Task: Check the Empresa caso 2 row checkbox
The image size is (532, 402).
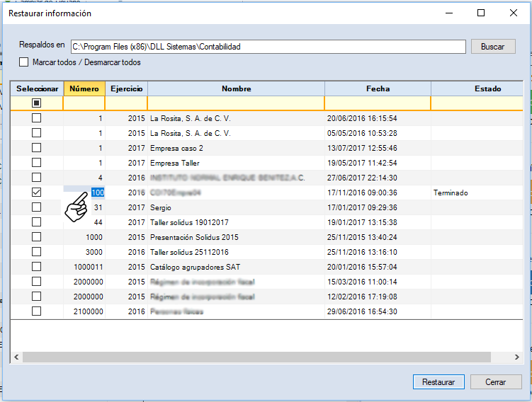Action: (x=36, y=148)
